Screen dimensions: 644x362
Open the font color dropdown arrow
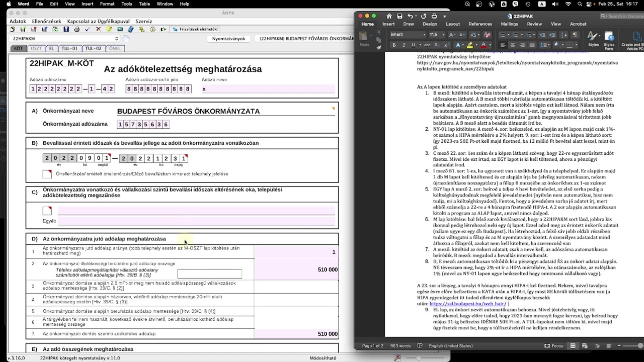click(490, 45)
